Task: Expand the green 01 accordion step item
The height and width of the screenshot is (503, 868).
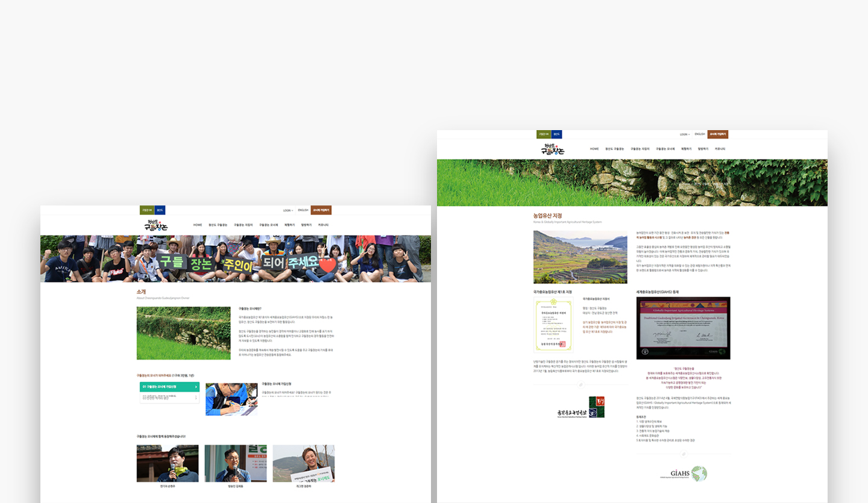Action: [169, 387]
